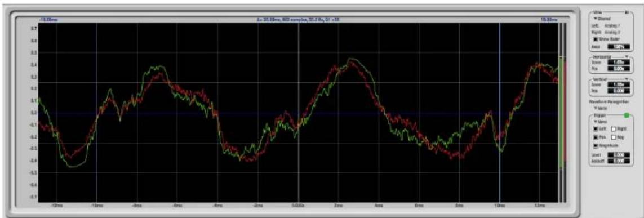Image resolution: width=644 pixels, height=218 pixels.
Task: Click the Trigger Holdoff value field
Action: (x=618, y=161)
